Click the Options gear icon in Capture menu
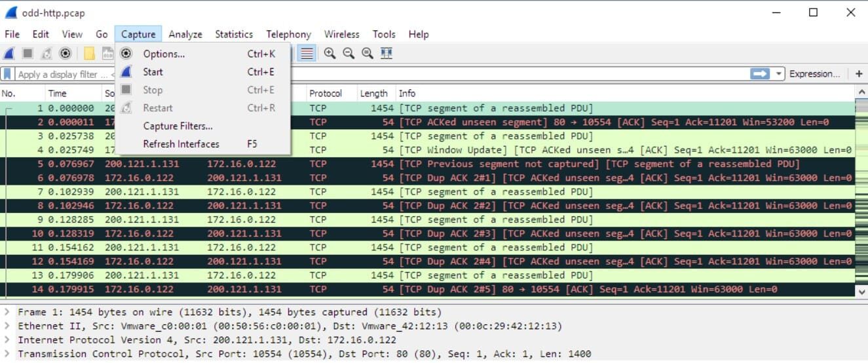Image resolution: width=868 pixels, height=363 pixels. tap(126, 54)
